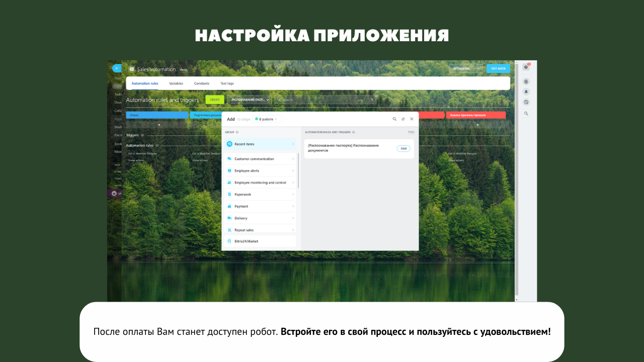Click the hint icon next to Automation rules section
This screenshot has width=644, height=362.
(157, 145)
